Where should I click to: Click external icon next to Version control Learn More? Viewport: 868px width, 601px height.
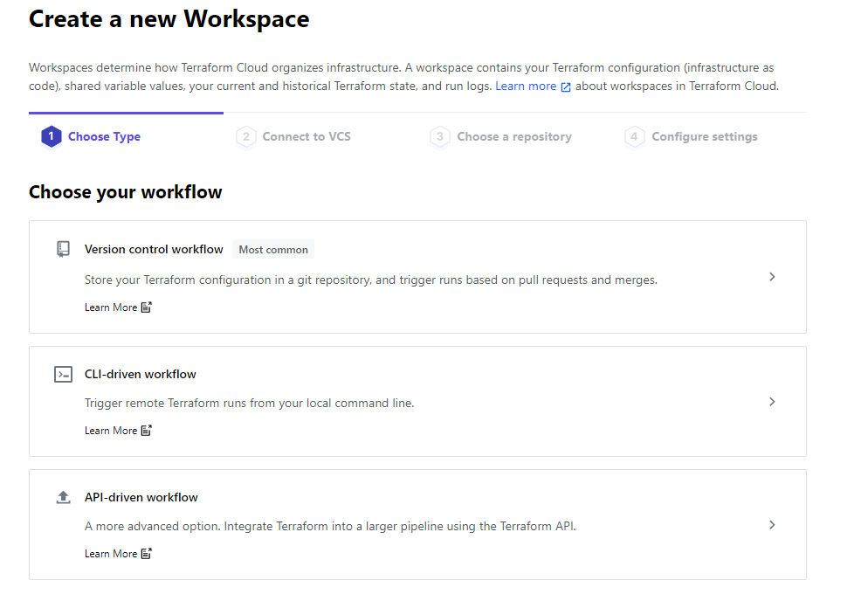point(146,307)
